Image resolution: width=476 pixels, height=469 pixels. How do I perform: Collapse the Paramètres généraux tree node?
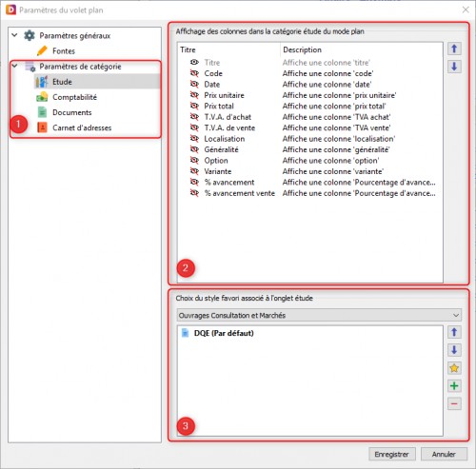pyautogui.click(x=14, y=35)
